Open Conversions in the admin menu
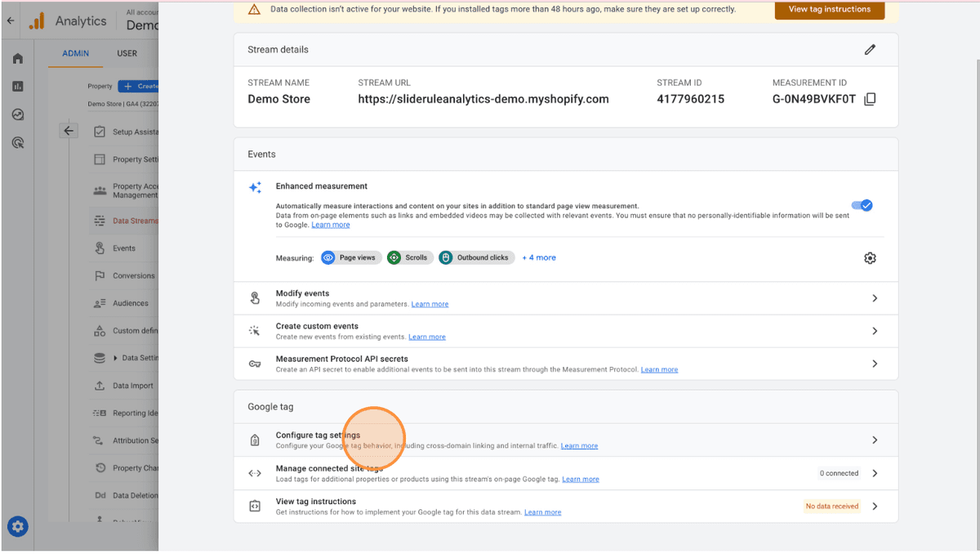The width and height of the screenshot is (980, 554). click(x=125, y=275)
